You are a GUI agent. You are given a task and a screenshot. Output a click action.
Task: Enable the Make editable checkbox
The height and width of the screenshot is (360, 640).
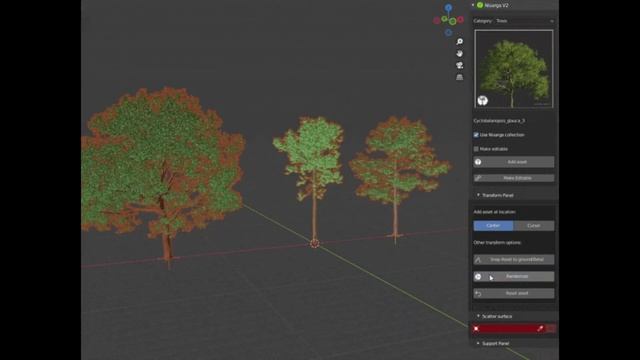point(476,149)
